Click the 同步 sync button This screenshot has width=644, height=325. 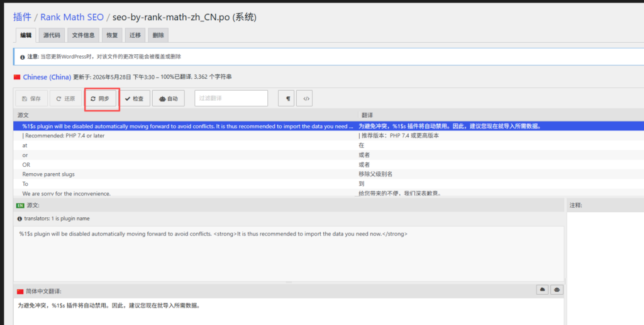100,98
